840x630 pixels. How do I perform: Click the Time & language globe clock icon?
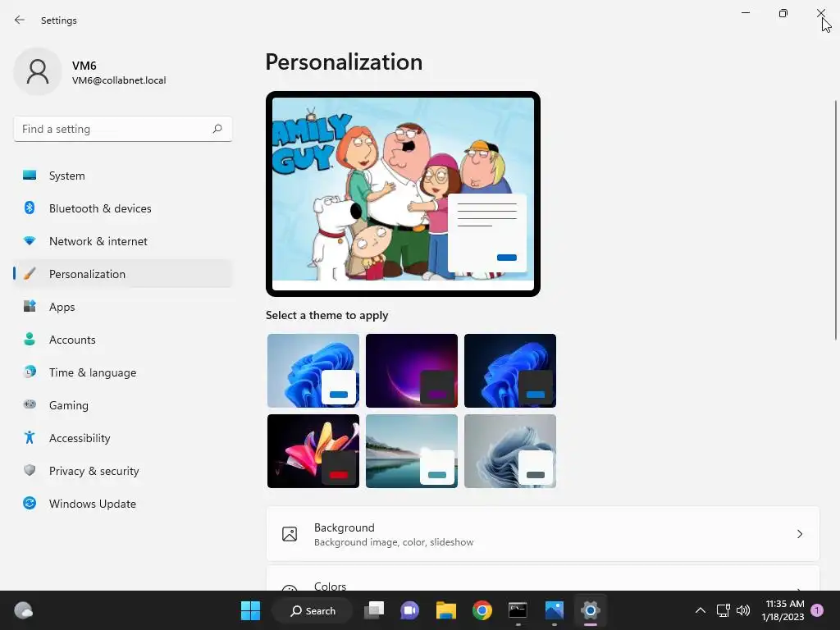[30, 372]
